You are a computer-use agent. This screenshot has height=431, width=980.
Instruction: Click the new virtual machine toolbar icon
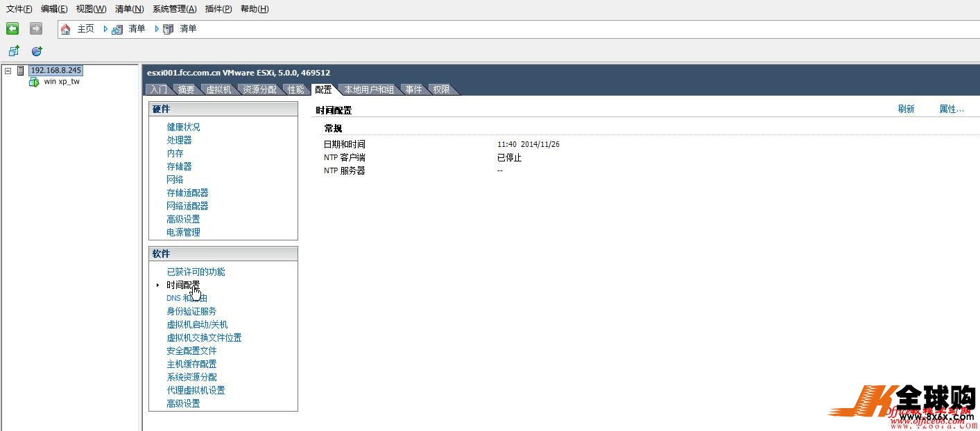pos(14,51)
